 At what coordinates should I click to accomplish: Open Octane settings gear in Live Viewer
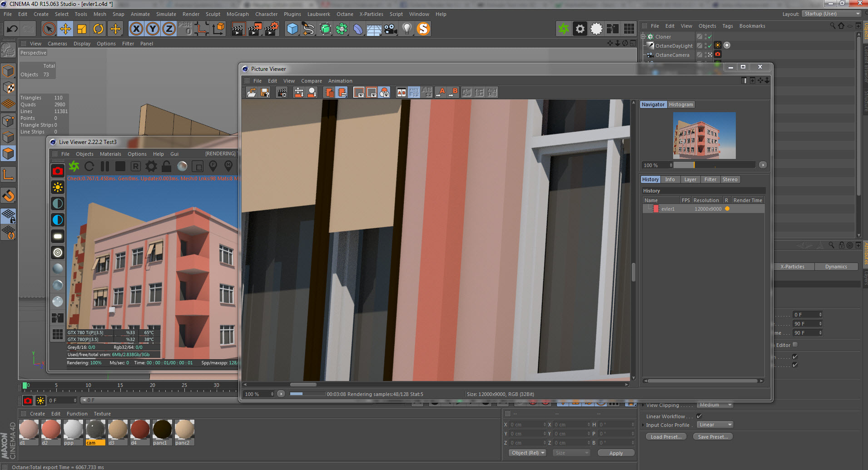(x=151, y=167)
